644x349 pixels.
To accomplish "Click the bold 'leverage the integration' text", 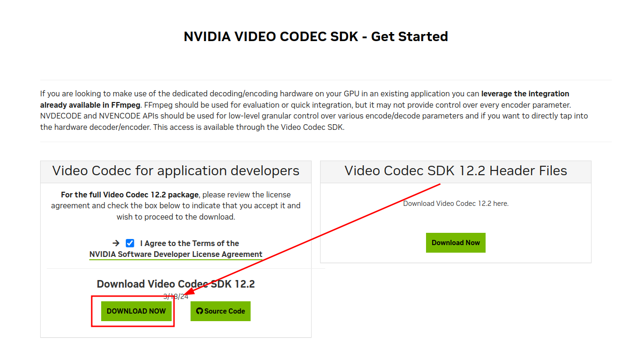I will (x=525, y=94).
